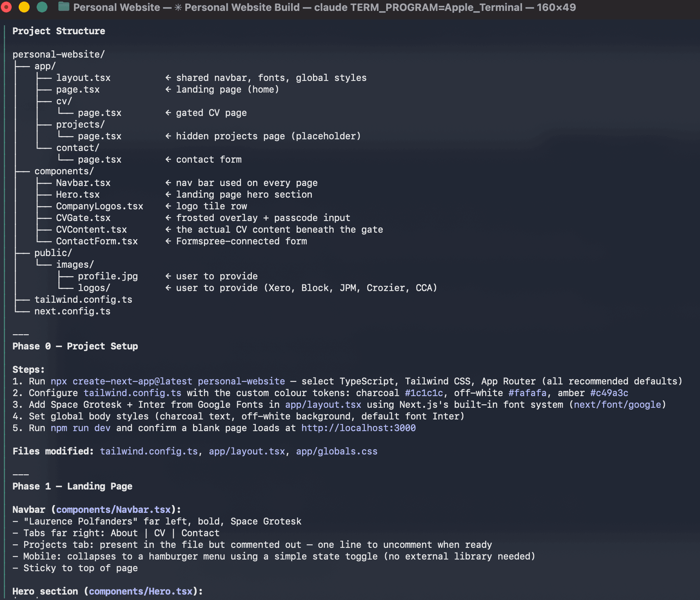Click the Navbar.tsx component in the tree
Screen dimensions: 700x600
[x=83, y=182]
